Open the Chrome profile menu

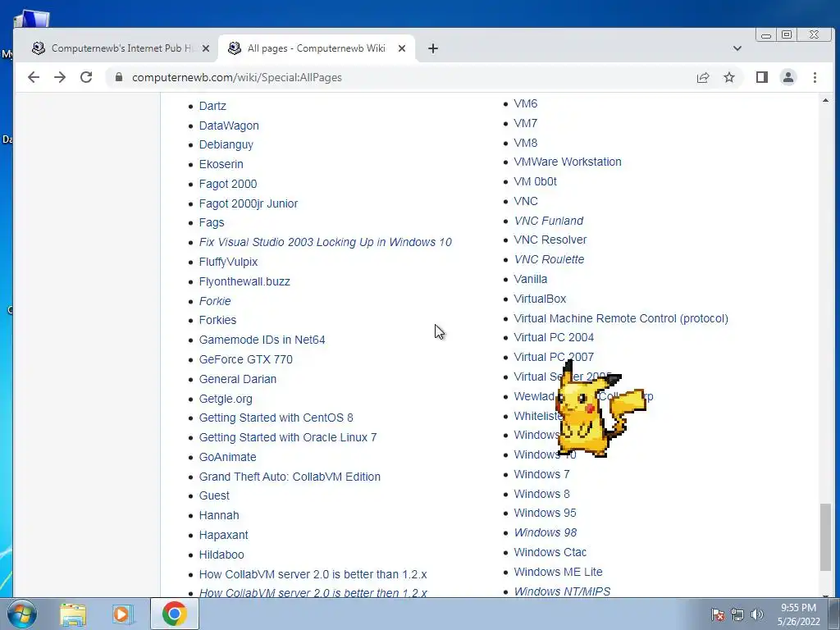point(788,77)
